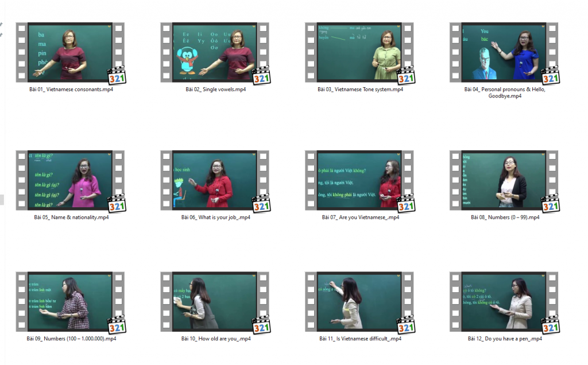Click the 321 badge on Bài 07 thumbnail
This screenshot has height=365, width=588.
406,204
